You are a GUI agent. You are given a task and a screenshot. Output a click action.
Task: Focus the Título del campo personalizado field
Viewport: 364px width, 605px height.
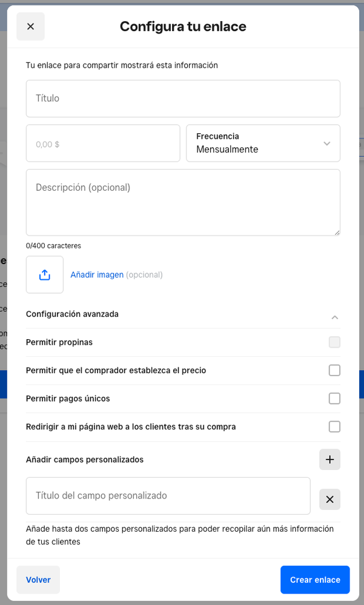click(168, 496)
